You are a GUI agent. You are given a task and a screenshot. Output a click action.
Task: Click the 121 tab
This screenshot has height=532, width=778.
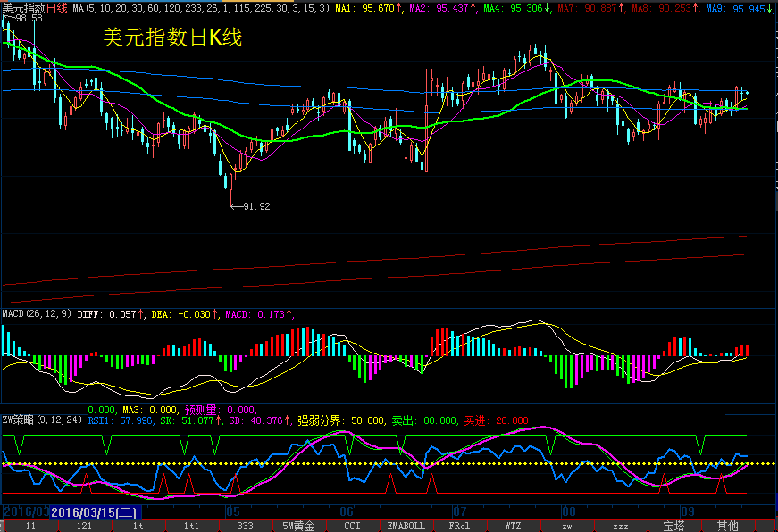pyautogui.click(x=84, y=526)
